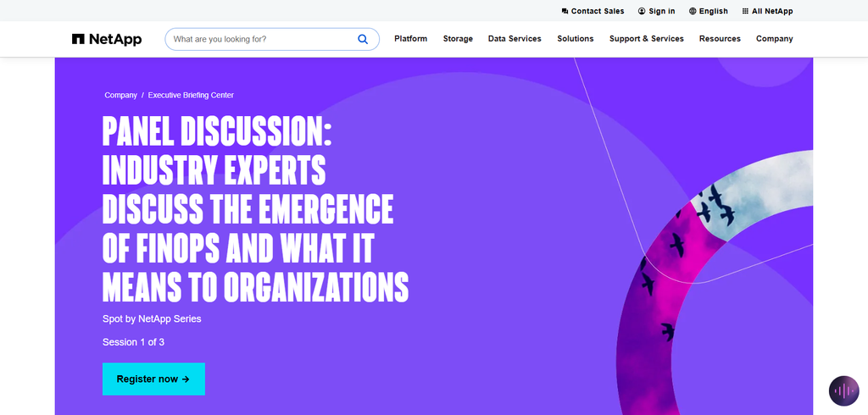Click the 'Session 1 of 3' text
The height and width of the screenshot is (415, 868).
click(x=133, y=342)
